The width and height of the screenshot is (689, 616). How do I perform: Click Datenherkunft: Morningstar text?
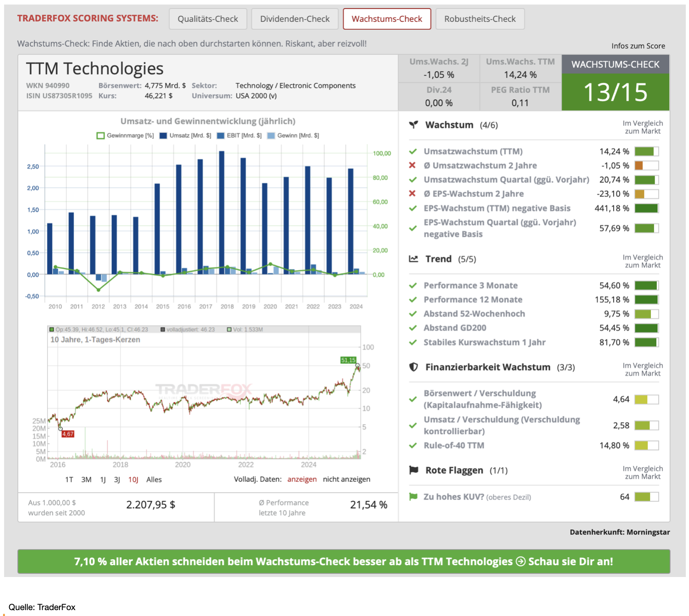coord(620,532)
